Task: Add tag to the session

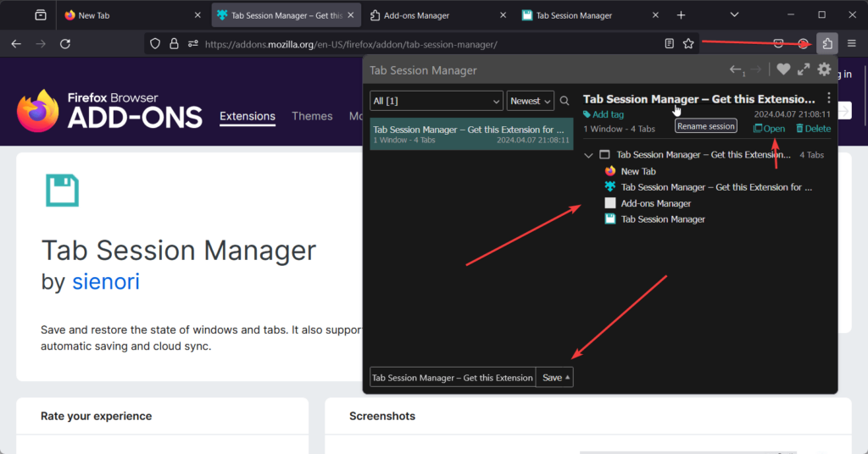Action: click(x=604, y=114)
